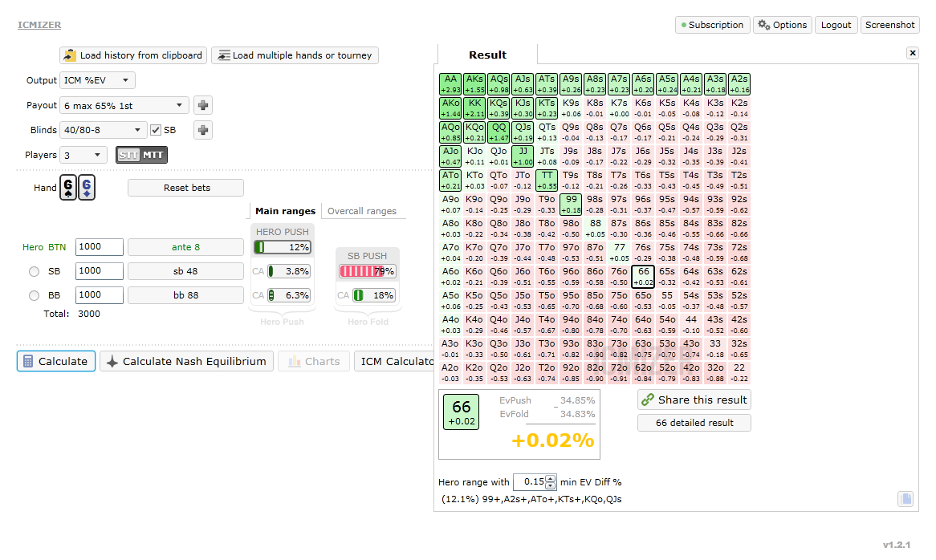Select the AKo hand cell
Screen dimensions: 936x560
(x=450, y=108)
